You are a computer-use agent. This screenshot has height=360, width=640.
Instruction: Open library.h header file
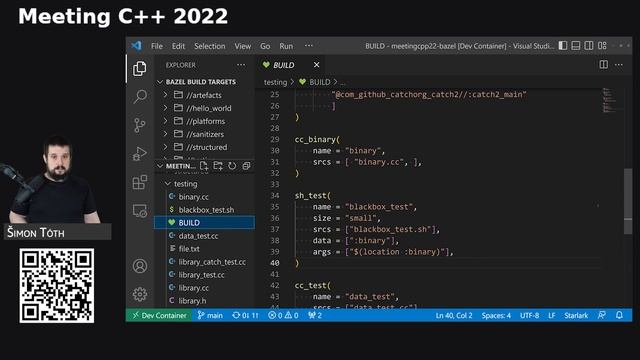204,301
